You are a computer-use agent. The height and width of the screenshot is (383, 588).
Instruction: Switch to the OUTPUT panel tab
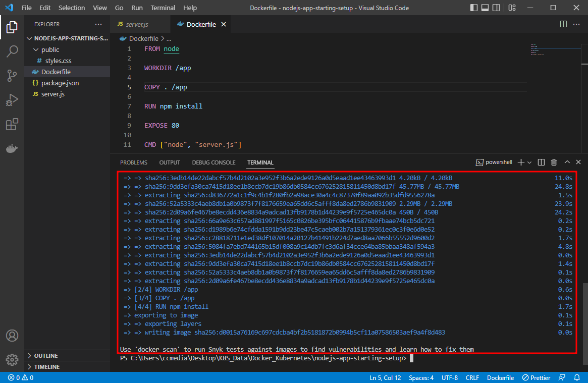(170, 162)
